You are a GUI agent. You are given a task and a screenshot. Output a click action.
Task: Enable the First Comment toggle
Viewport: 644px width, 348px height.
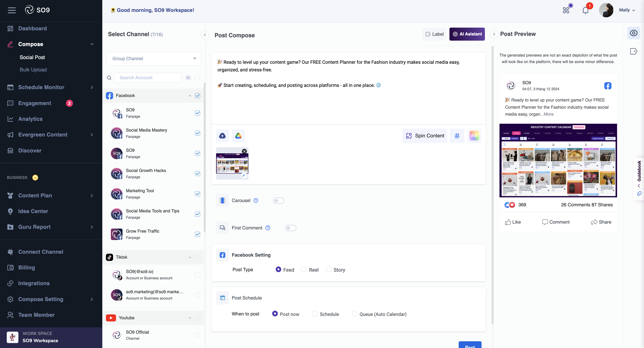point(290,228)
